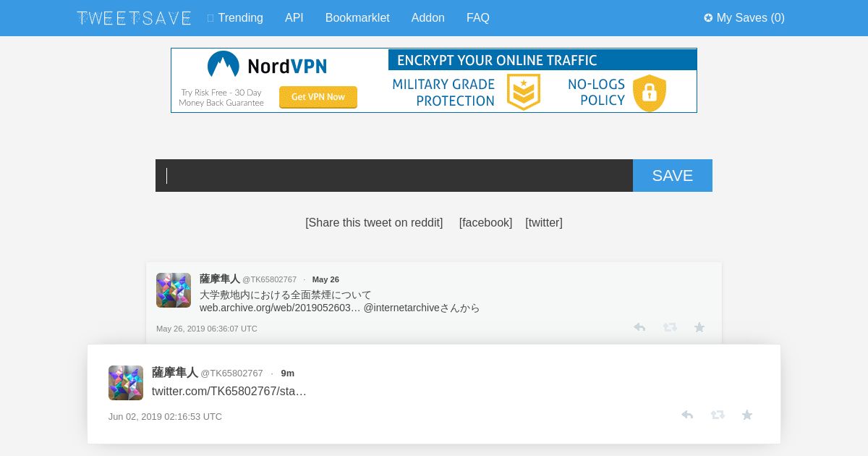Click the Get VPN Now button
The height and width of the screenshot is (456, 868).
318,97
